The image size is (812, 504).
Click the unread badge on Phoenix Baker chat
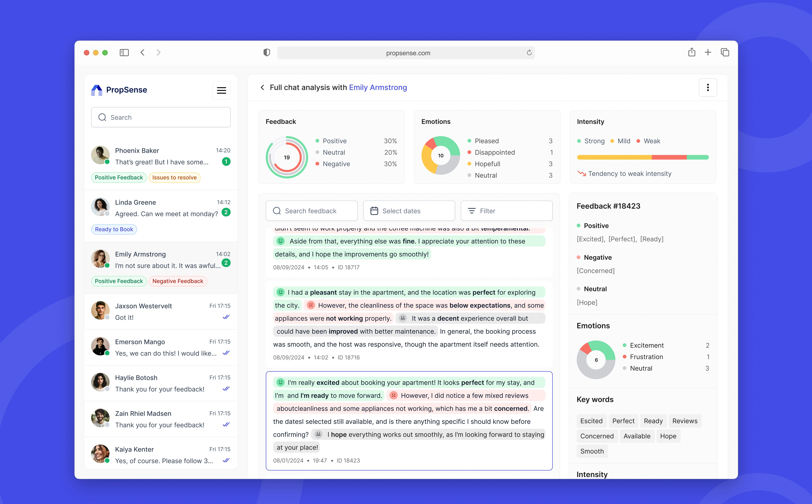coord(226,162)
